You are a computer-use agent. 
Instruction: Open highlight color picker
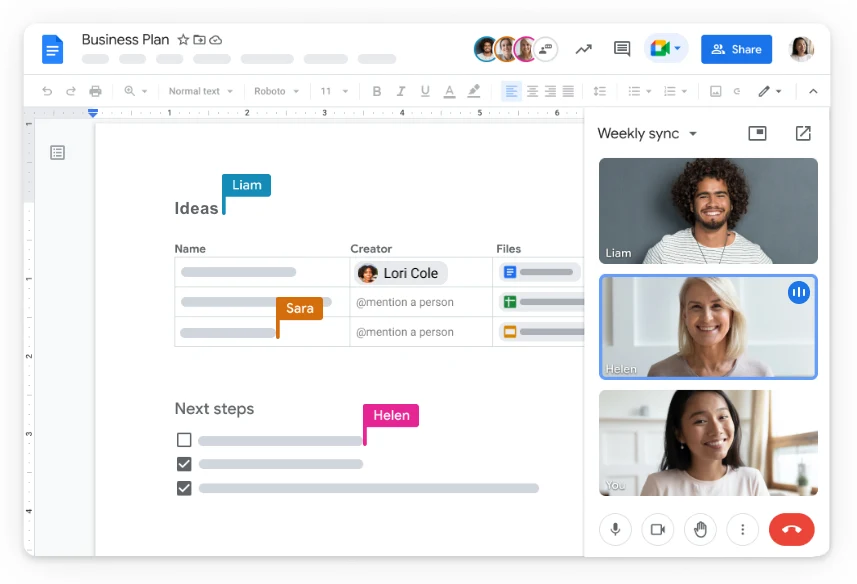pyautogui.click(x=474, y=91)
